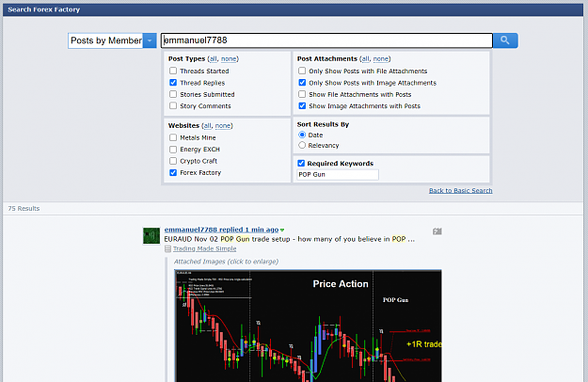Click 'none' link next to Post Attachments
This screenshot has width=588, height=382.
[381, 59]
